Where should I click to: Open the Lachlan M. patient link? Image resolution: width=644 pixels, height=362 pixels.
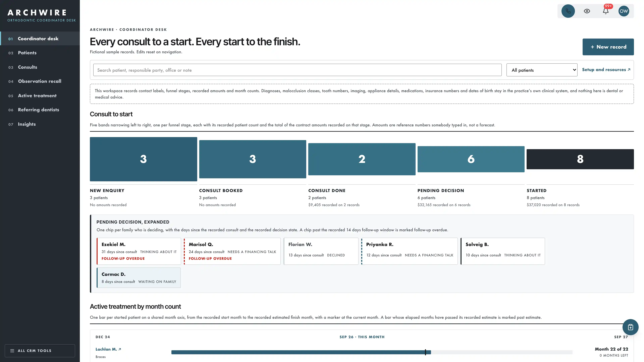click(x=108, y=349)
